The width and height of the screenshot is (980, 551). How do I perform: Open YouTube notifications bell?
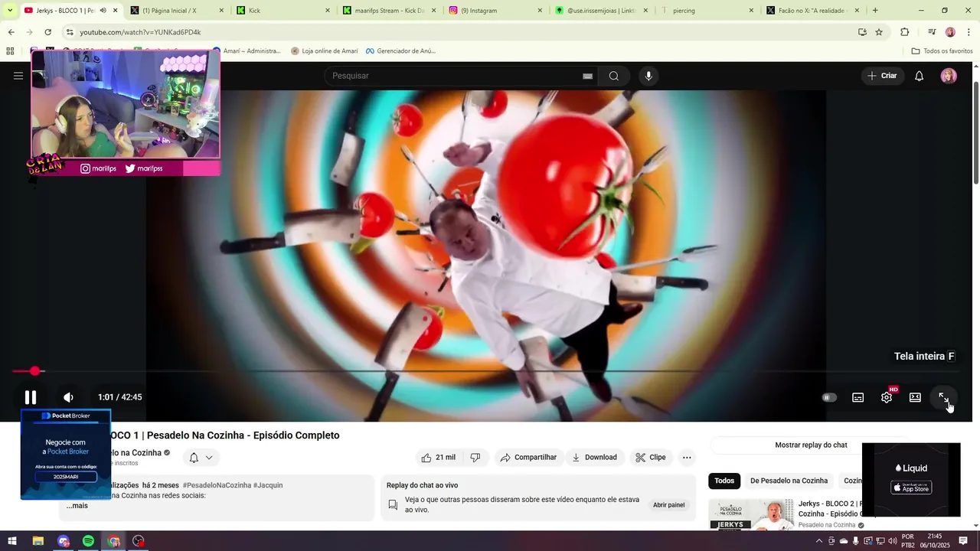(x=920, y=76)
